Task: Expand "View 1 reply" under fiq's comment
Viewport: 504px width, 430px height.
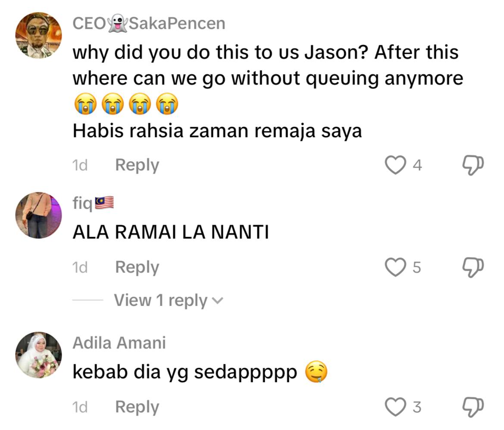Action: [160, 301]
